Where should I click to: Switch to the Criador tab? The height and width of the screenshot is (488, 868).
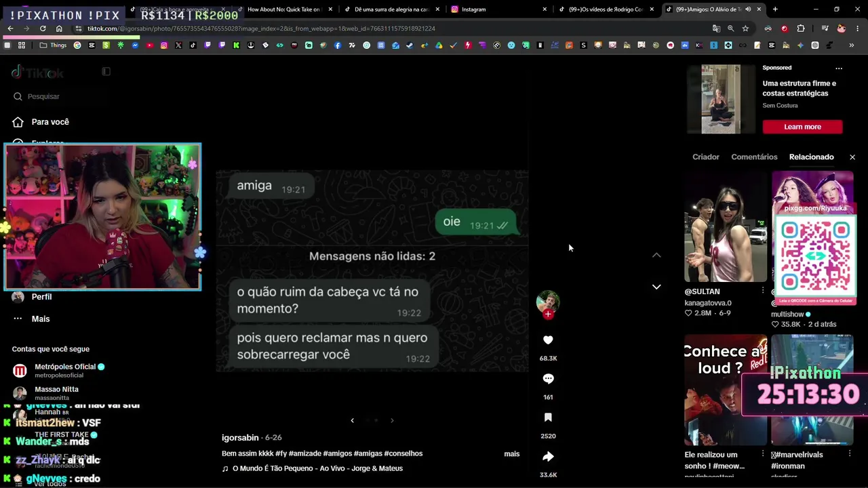(706, 157)
